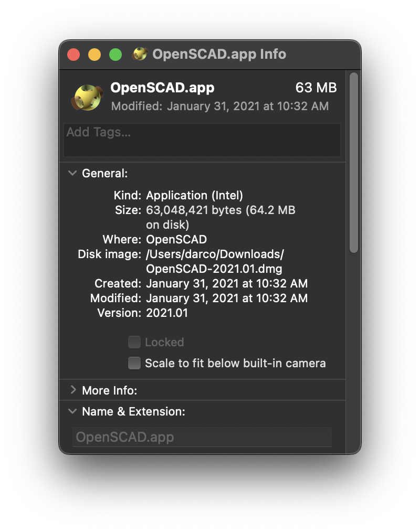Click inside the Add Tags field
420x532 pixels.
tap(202, 140)
